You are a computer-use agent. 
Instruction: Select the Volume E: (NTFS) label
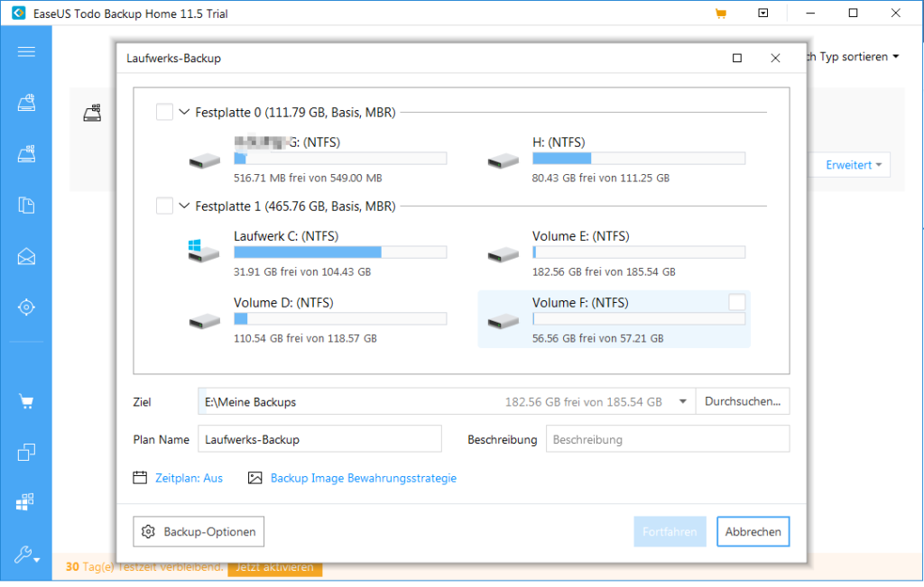(x=580, y=236)
